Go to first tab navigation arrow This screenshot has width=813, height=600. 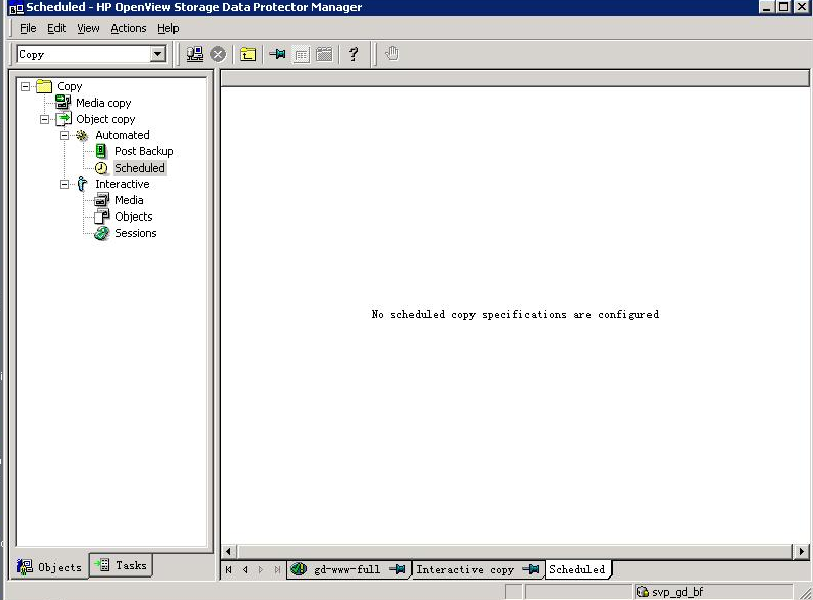pyautogui.click(x=229, y=569)
